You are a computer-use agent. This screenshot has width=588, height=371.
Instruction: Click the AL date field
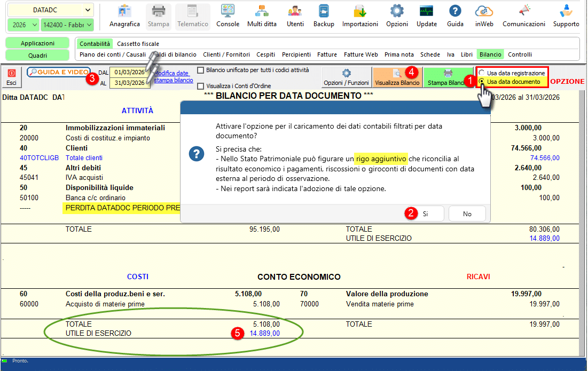pyautogui.click(x=129, y=83)
